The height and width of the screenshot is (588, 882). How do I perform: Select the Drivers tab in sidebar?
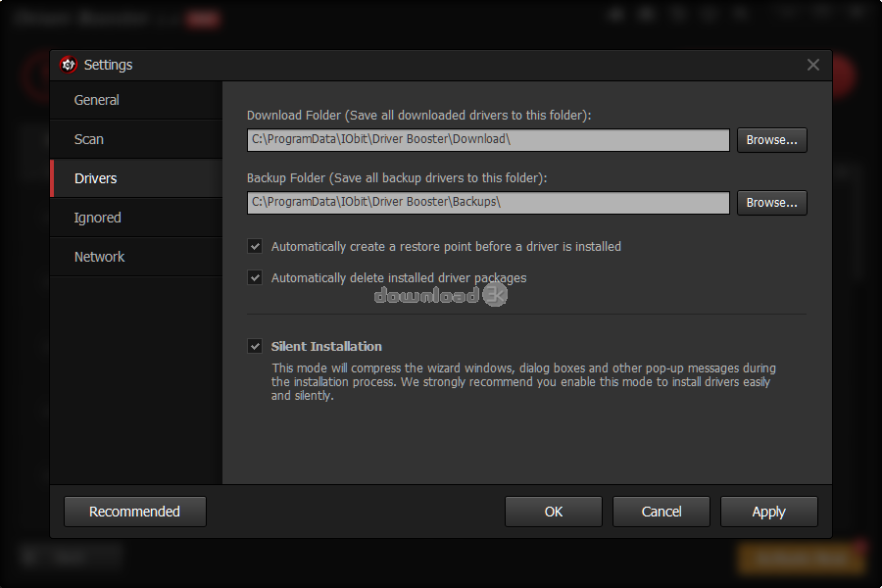[96, 178]
